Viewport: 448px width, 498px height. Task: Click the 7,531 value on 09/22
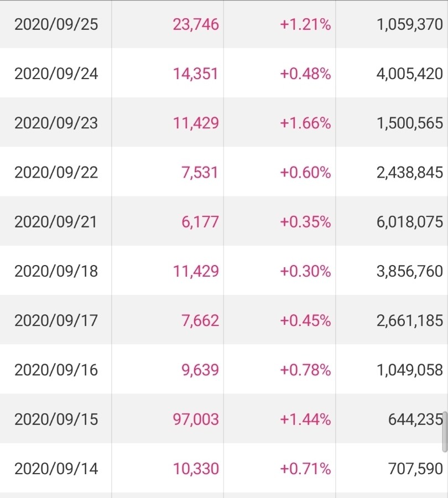200,173
